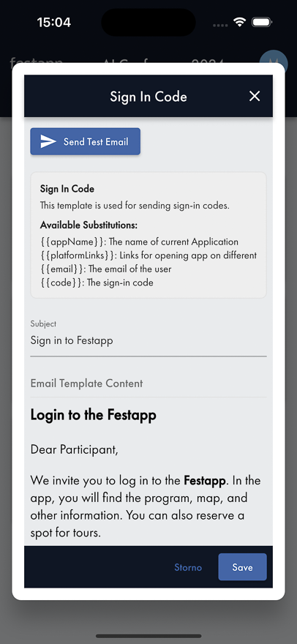Tap the user avatar at top right
The image size is (297, 644).
274,62
